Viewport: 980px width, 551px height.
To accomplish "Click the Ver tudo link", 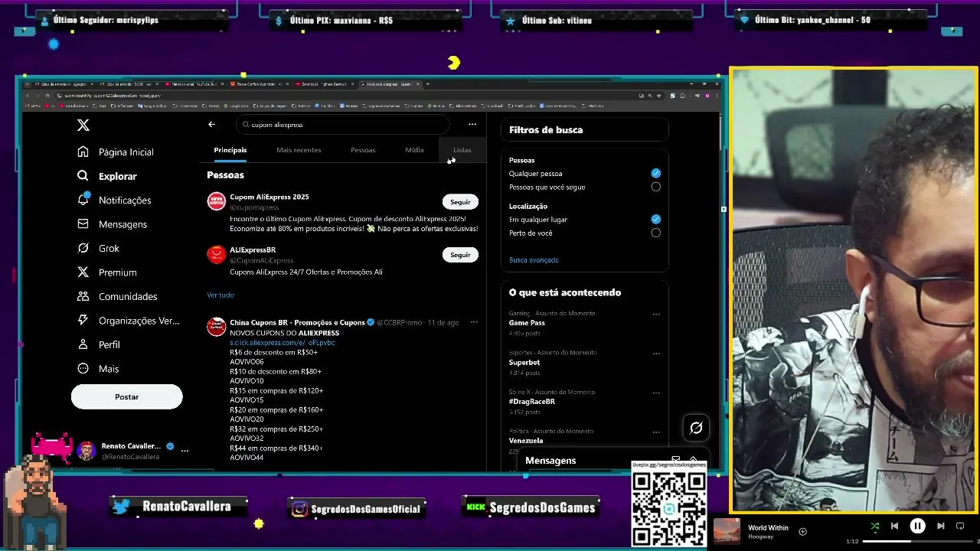I will click(x=220, y=295).
